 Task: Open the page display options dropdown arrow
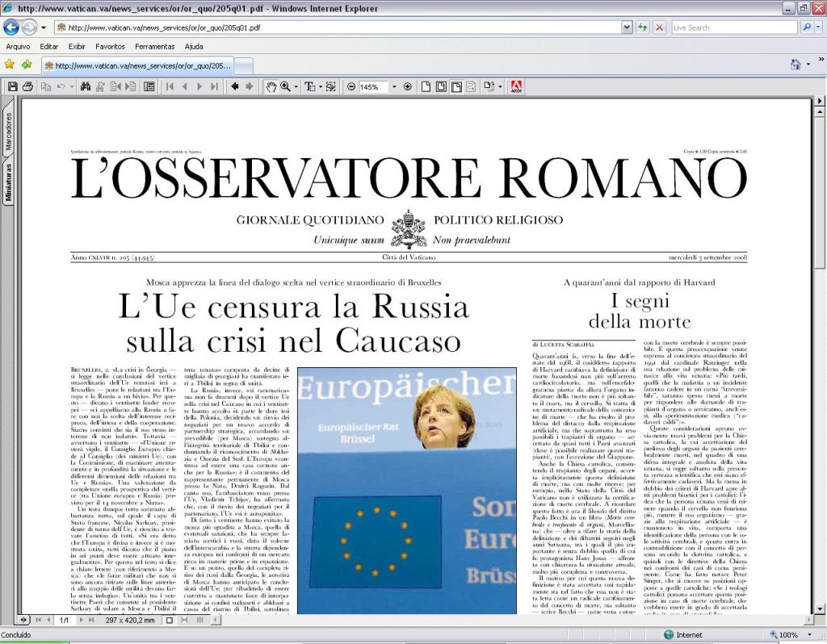pos(499,86)
